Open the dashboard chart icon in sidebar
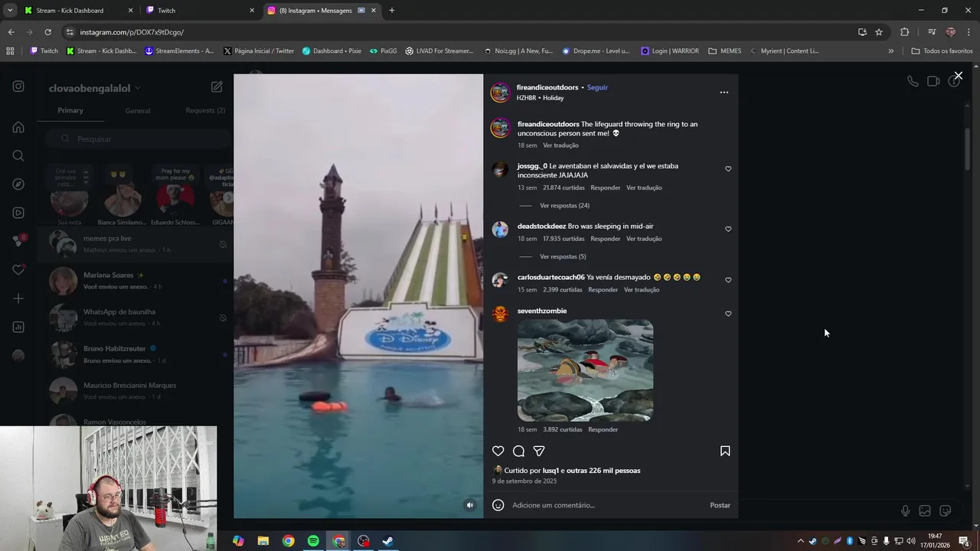980x551 pixels. point(18,327)
